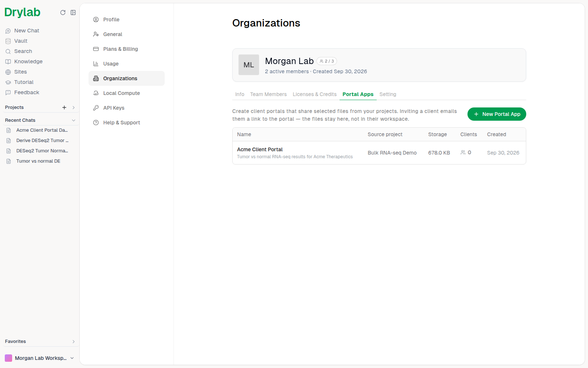Click the Name column header

pos(244,134)
